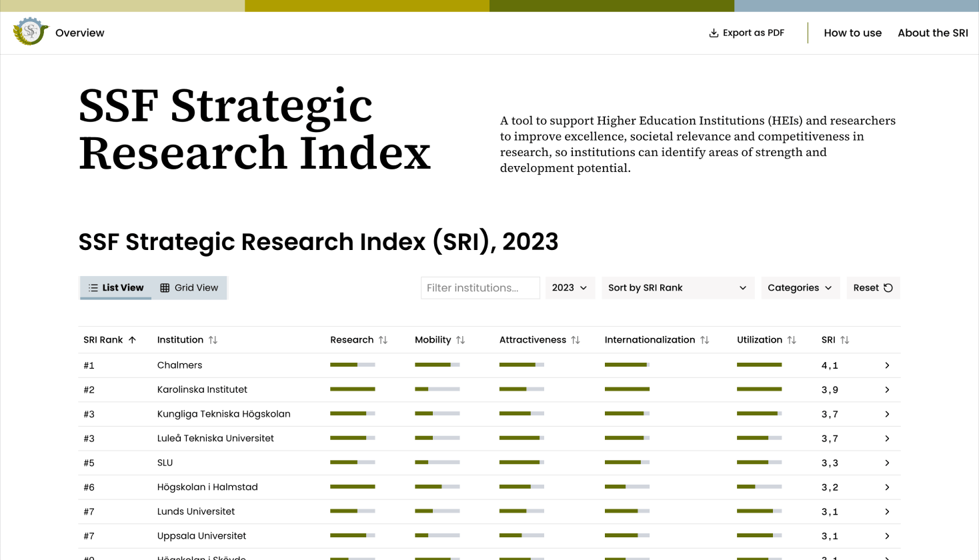Screen dimensions: 979x560
Task: Sort by Internationalization using the sort arrows
Action: coord(704,340)
